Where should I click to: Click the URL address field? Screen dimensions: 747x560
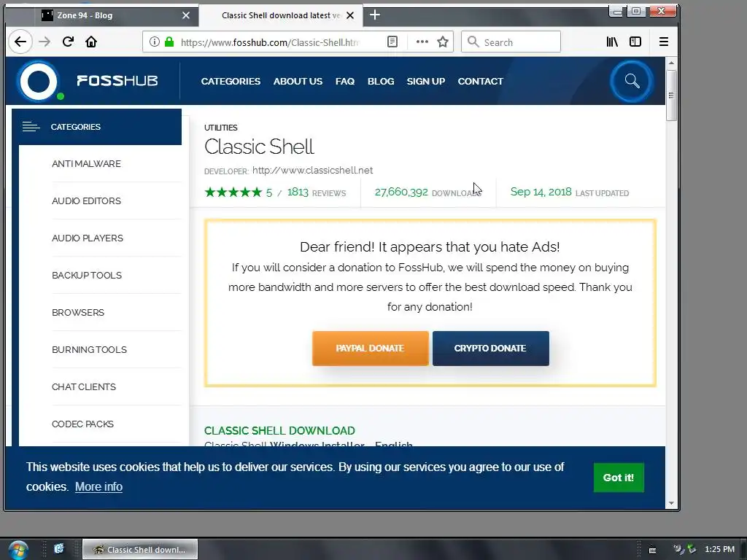pyautogui.click(x=269, y=42)
